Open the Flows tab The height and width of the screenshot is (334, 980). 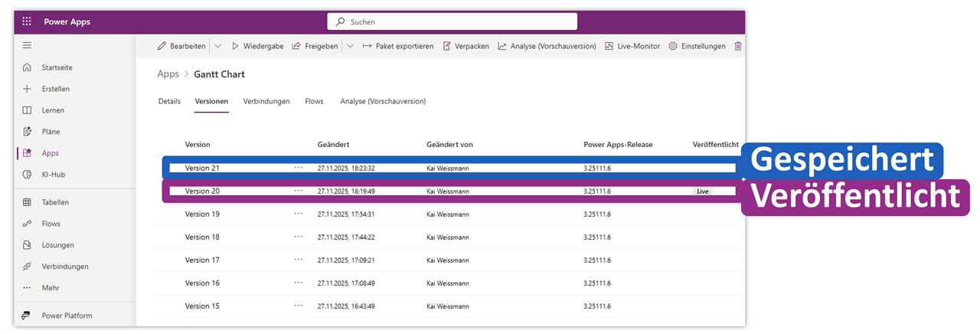[x=314, y=101]
